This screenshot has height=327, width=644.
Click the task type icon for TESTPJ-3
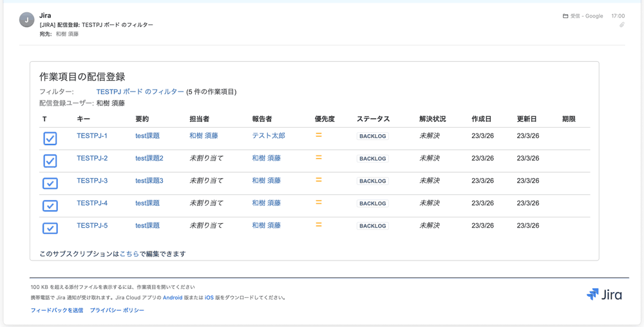click(x=50, y=183)
